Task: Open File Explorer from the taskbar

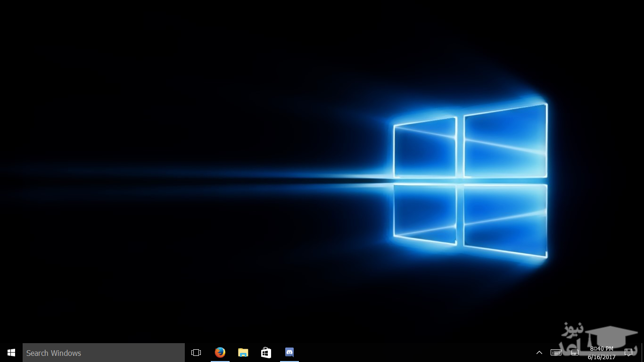Action: tap(243, 353)
